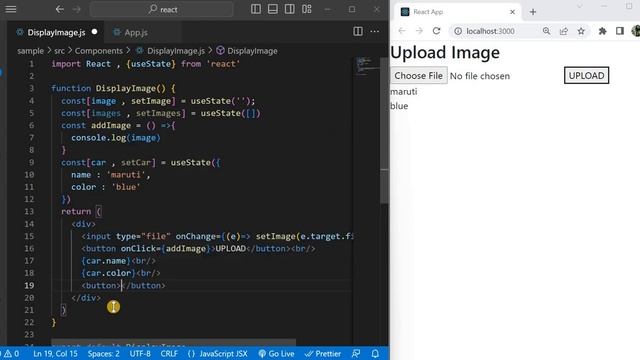Select 'Components' in the breadcrumb path

[98, 51]
